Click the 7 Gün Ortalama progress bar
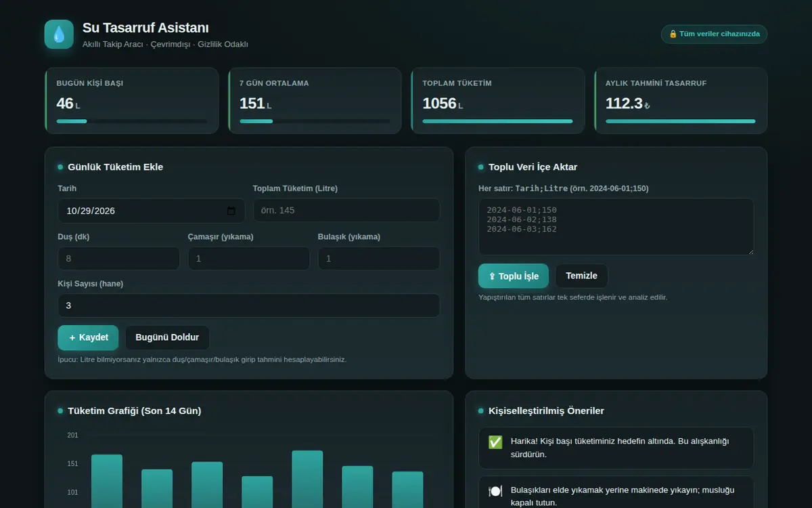812x508 pixels. pos(315,121)
